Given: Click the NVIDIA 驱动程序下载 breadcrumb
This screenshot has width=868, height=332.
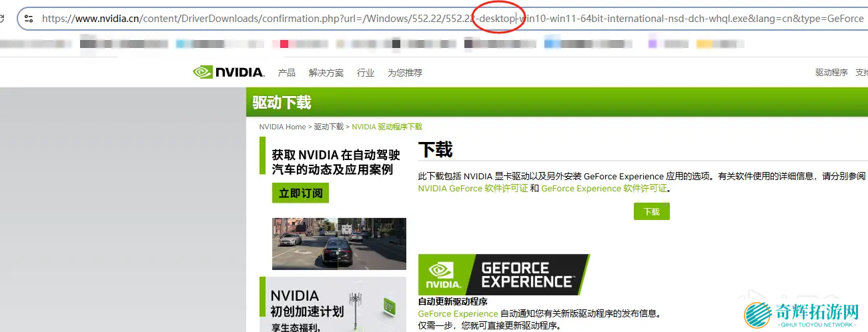Looking at the screenshot, I should point(387,127).
